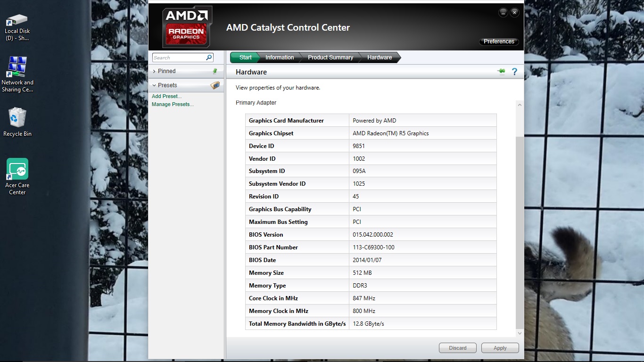Click the Presets folder icon
This screenshot has width=644, height=362.
tap(215, 85)
